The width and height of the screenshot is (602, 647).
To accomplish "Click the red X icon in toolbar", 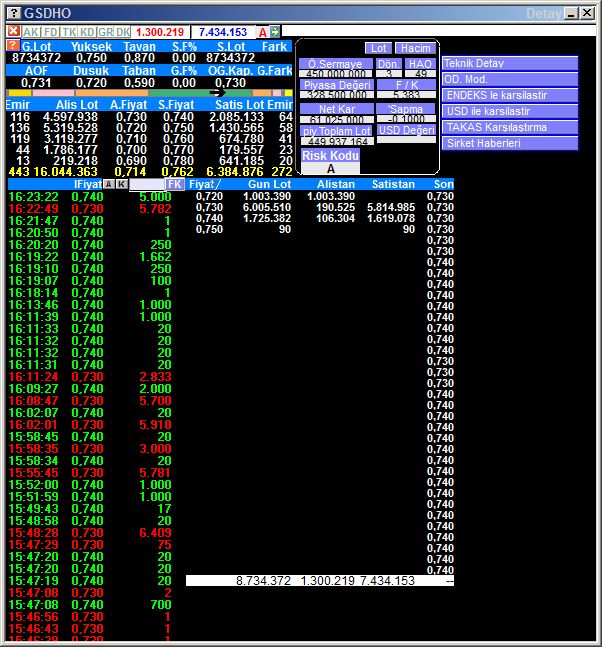I will (14, 31).
